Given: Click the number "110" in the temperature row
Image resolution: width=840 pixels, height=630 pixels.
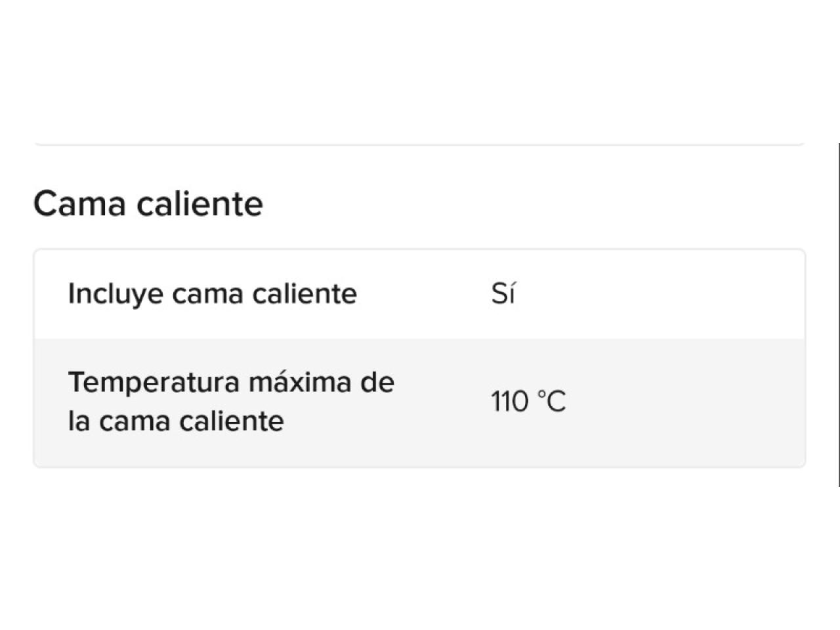Looking at the screenshot, I should pos(510,401).
